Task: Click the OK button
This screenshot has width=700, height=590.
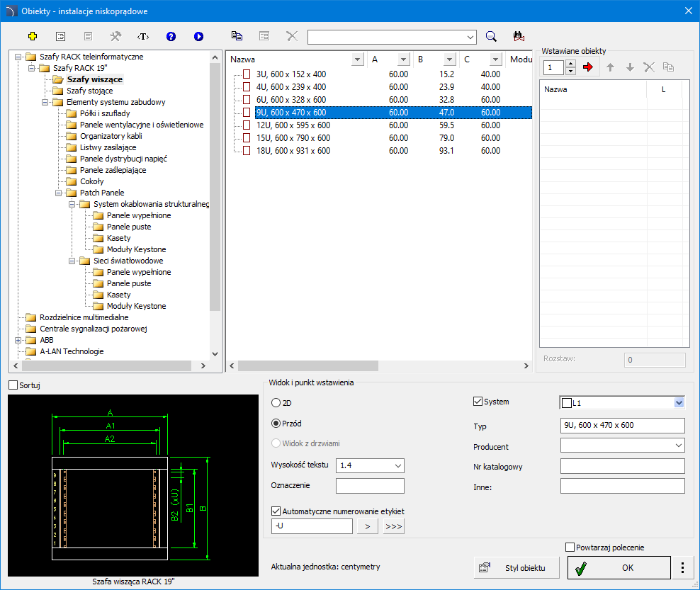Action: tap(619, 567)
